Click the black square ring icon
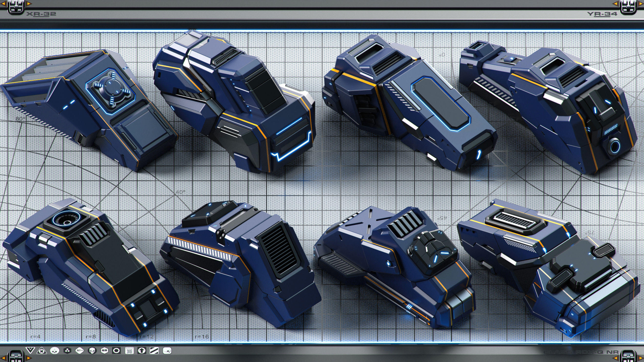 [x=116, y=351]
